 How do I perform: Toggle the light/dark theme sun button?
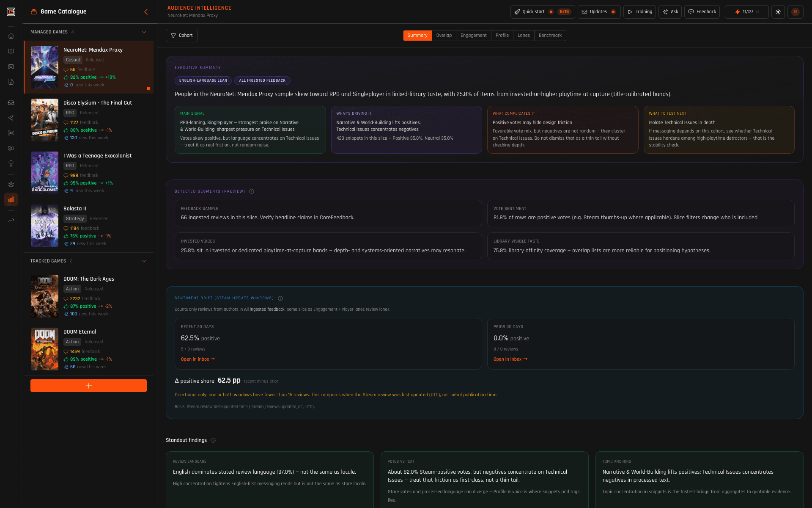point(778,12)
